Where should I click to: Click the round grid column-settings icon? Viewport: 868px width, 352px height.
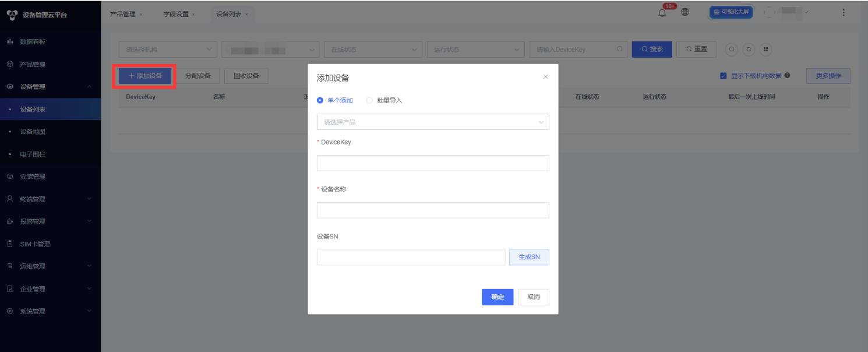coord(765,49)
